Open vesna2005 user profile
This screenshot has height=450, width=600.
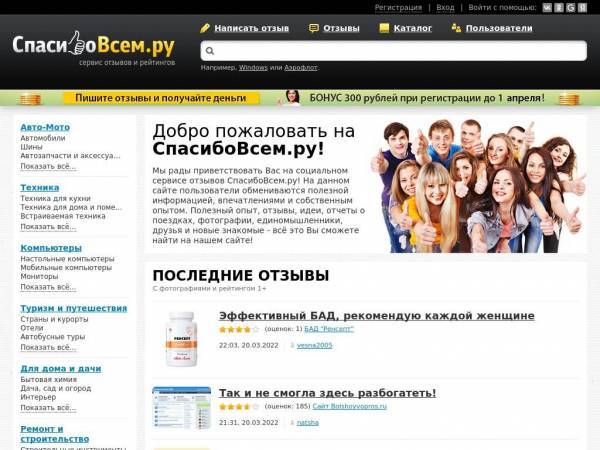click(315, 346)
